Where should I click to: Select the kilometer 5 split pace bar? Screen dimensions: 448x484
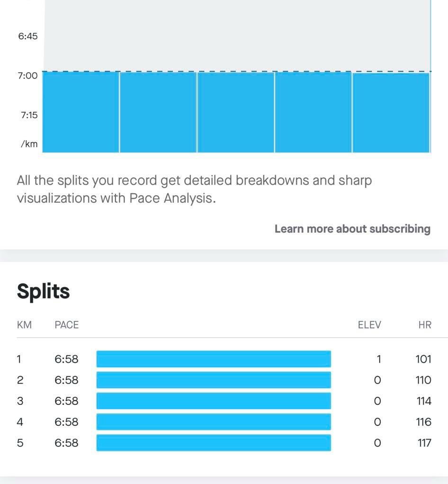[214, 443]
